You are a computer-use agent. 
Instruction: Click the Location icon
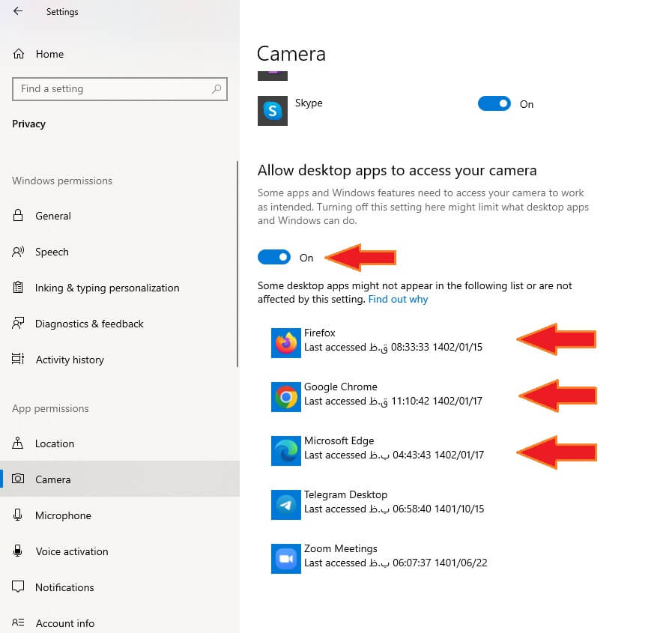(x=18, y=443)
